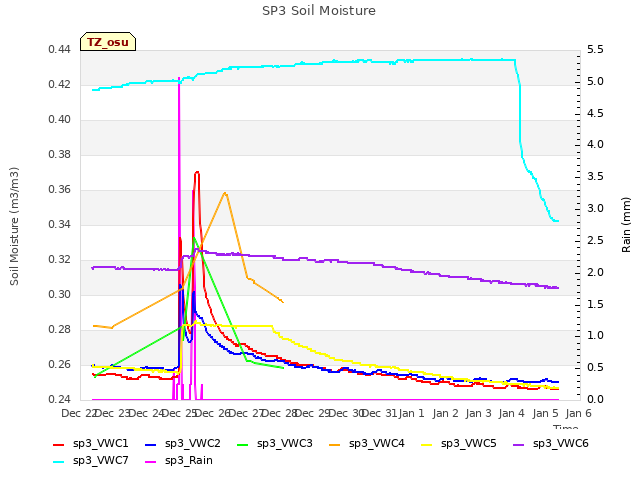Screen dimensions: 640x480
Task: Click the sp3_VWC3 legend label
Action: point(284,443)
